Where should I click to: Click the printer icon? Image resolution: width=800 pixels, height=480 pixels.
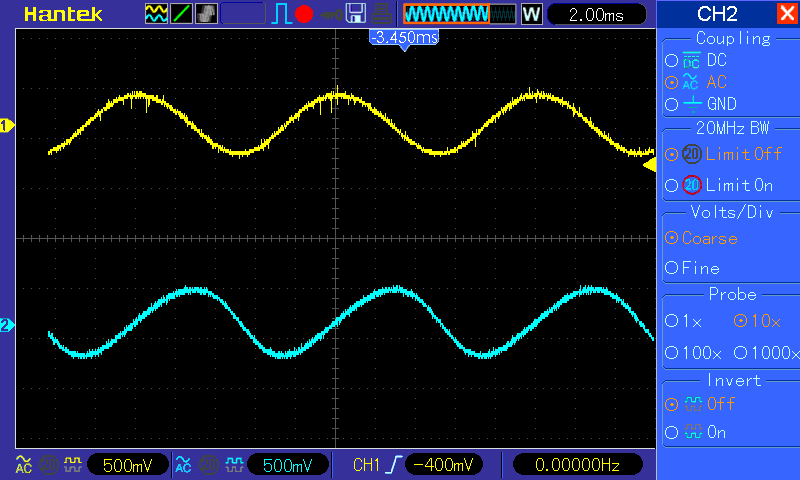point(381,14)
